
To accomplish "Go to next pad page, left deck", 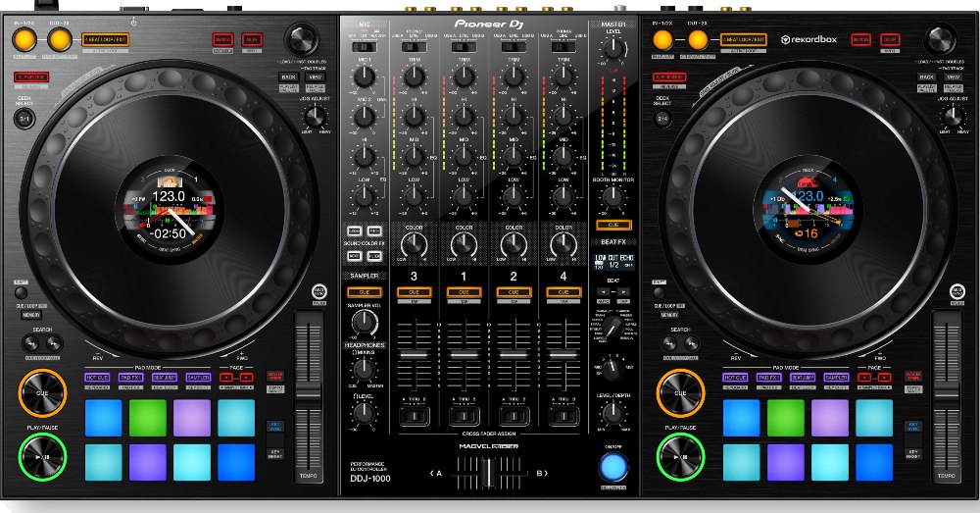I will click(x=246, y=378).
